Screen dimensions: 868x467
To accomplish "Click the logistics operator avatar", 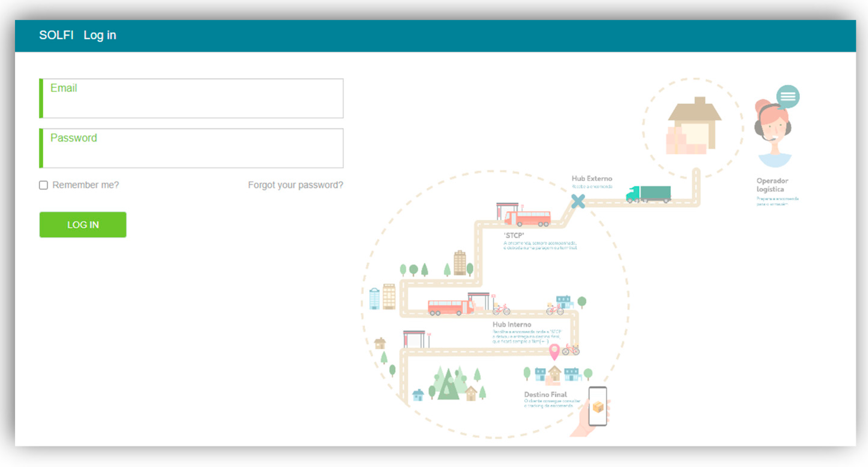I will (774, 135).
